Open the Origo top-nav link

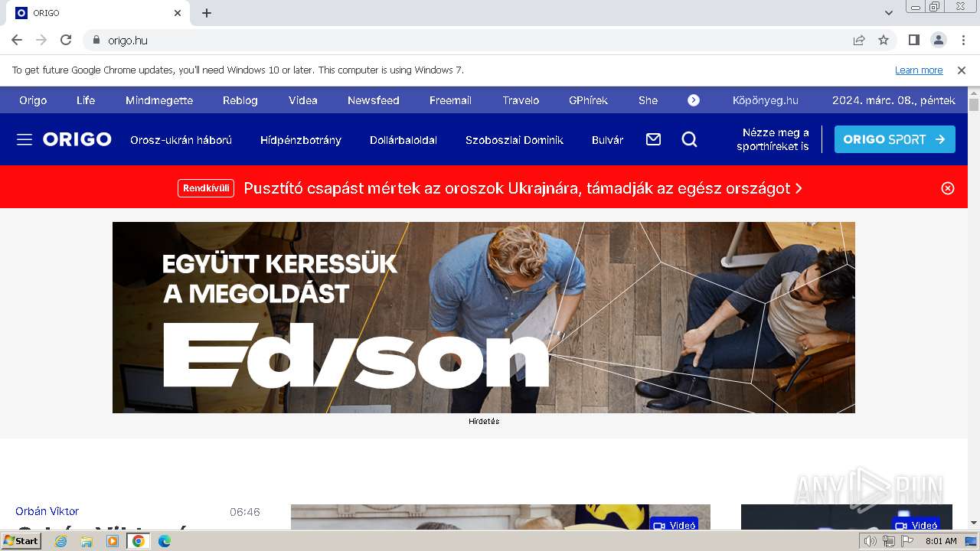tap(33, 100)
